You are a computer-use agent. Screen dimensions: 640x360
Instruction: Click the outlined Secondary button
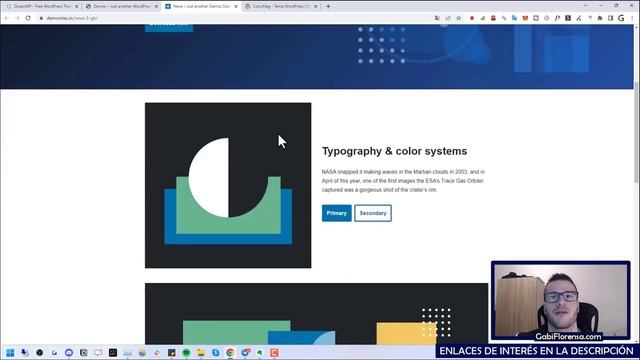373,213
